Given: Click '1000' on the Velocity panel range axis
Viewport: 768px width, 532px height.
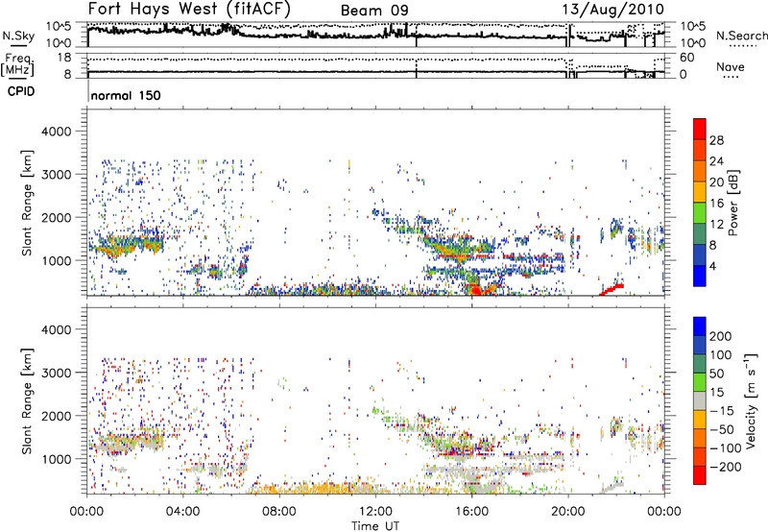Looking at the screenshot, I should pyautogui.click(x=57, y=459).
